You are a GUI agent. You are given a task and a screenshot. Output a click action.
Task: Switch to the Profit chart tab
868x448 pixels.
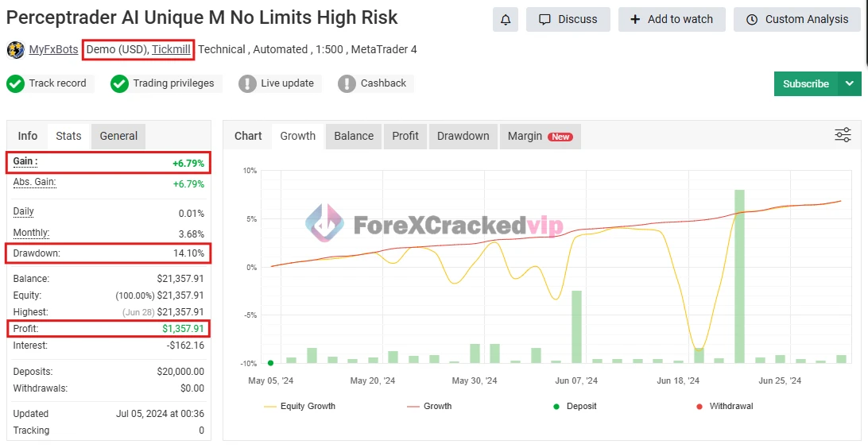(x=405, y=136)
